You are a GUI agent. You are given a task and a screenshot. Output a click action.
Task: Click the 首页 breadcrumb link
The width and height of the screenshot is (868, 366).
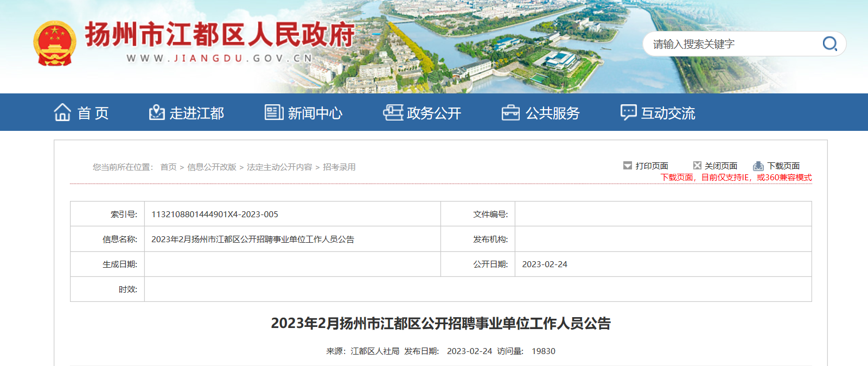click(x=169, y=167)
